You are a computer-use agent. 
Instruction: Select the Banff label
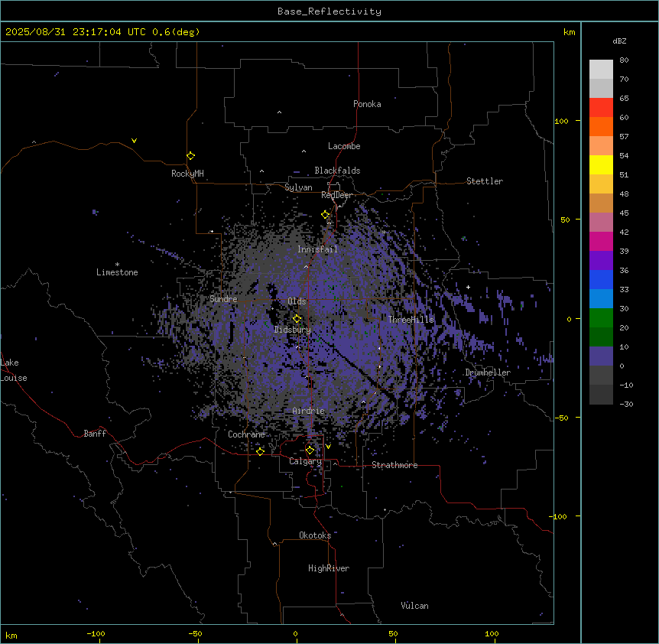[x=95, y=434]
